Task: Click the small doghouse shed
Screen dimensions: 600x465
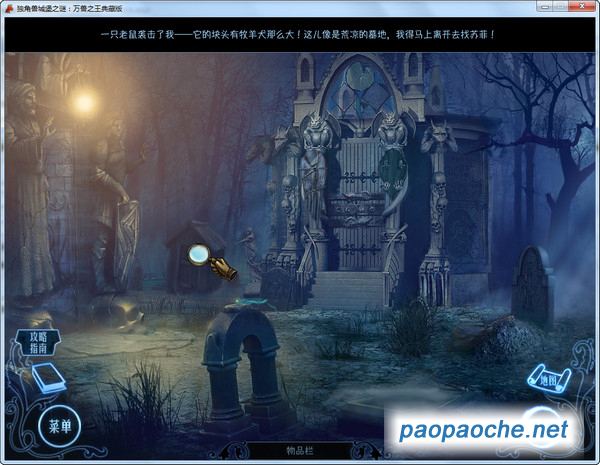Action: click(195, 257)
